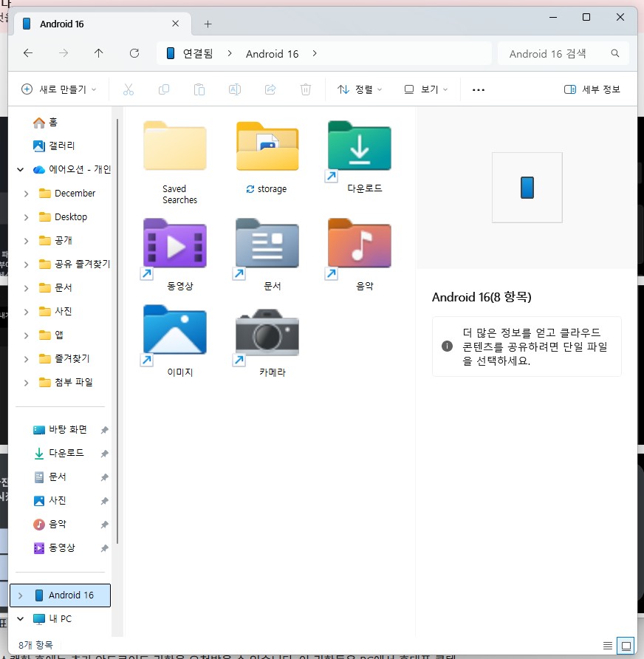Viewport: 644px width, 659px height.
Task: Select 갤러리 in the navigation pane
Action: click(54, 146)
